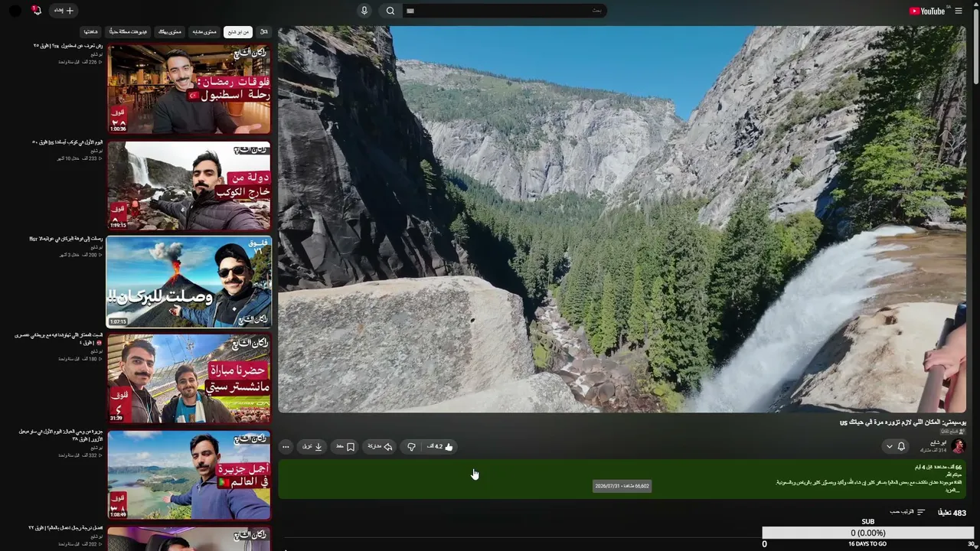
Task: Select the 'محتوى مشابه' filter chip
Action: 204,32
